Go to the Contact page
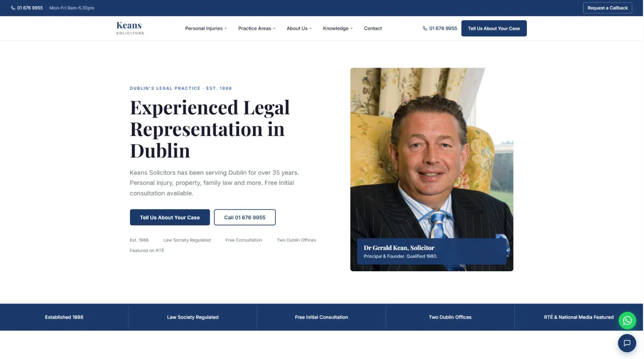This screenshot has height=359, width=644. coord(373,29)
